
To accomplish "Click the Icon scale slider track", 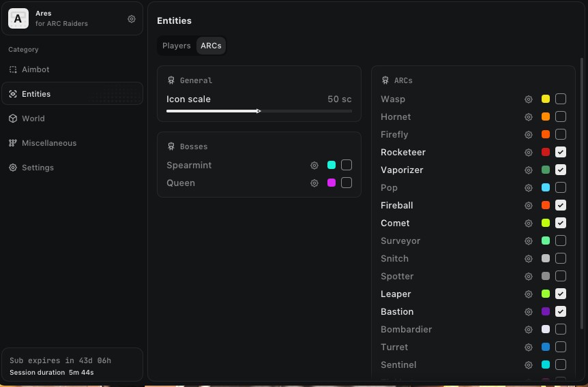I will pyautogui.click(x=259, y=111).
